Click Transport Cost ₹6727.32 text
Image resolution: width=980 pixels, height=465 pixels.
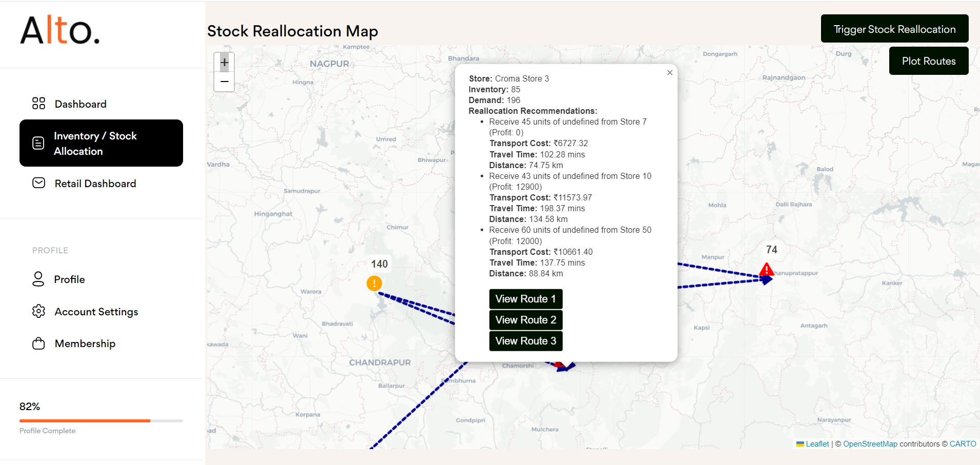(538, 144)
